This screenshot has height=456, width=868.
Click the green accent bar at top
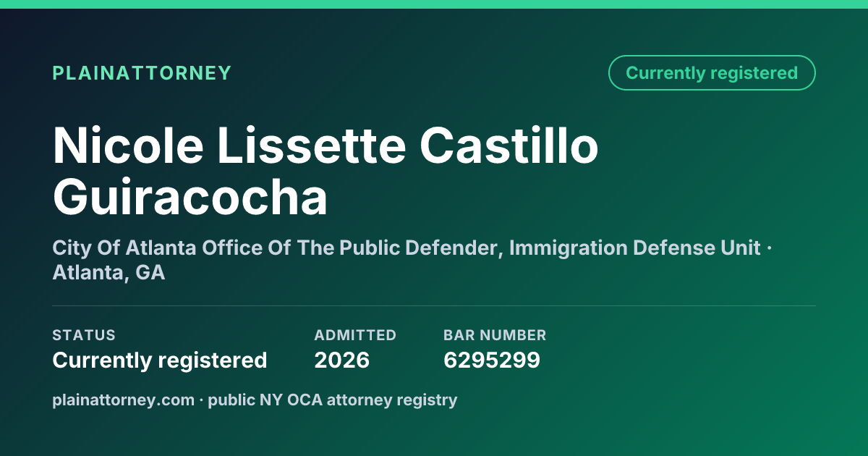[x=434, y=4]
